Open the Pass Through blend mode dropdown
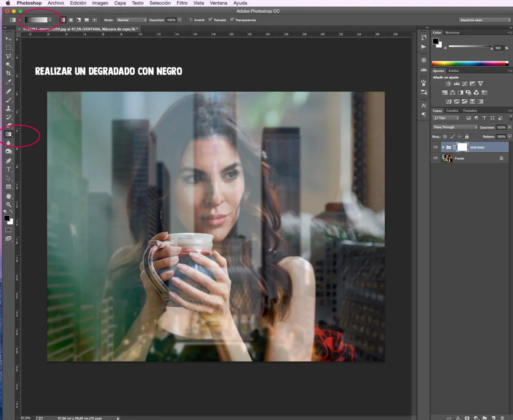This screenshot has height=420, width=513. coord(455,127)
